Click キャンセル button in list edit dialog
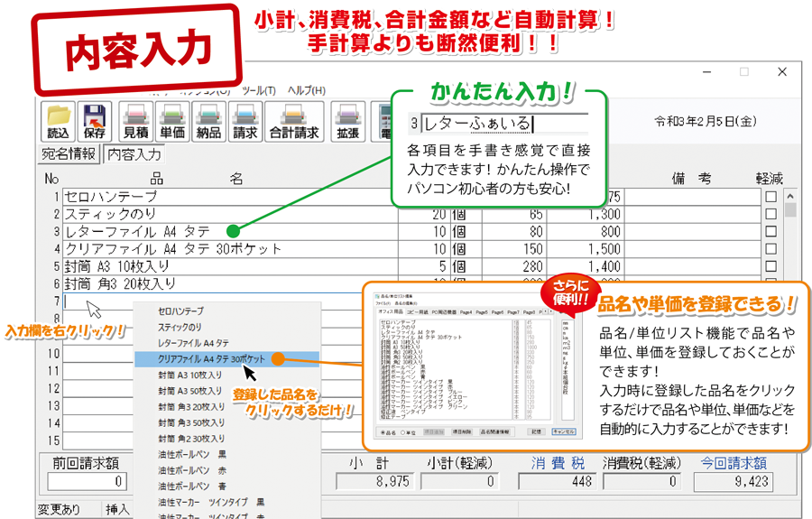The image size is (812, 519). pos(567,431)
